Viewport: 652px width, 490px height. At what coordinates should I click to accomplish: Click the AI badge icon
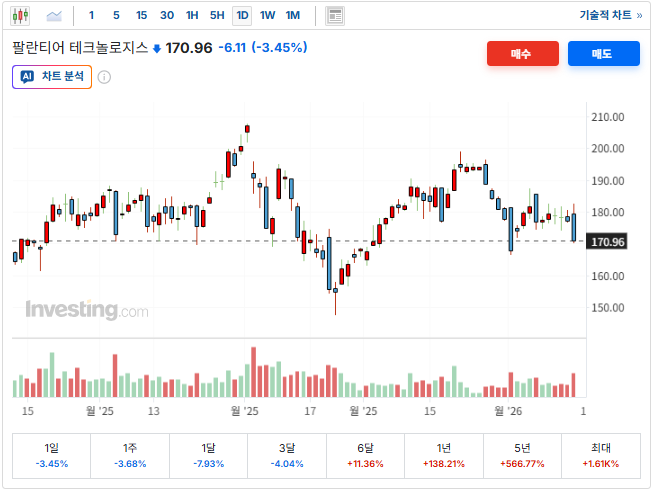coord(27,77)
